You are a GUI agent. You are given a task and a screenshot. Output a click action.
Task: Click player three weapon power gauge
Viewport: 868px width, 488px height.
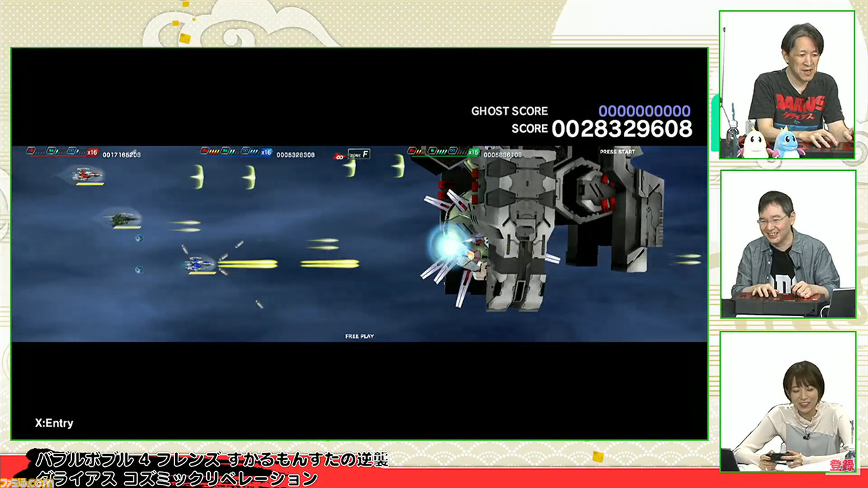[x=437, y=152]
